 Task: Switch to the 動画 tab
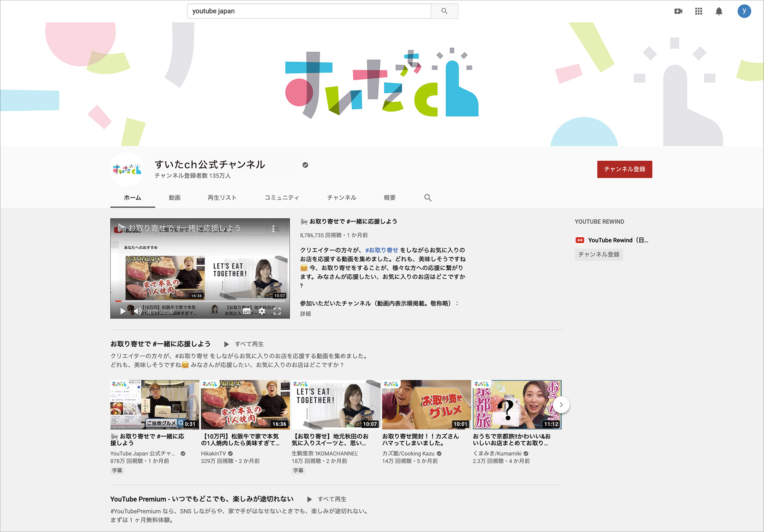(x=175, y=198)
